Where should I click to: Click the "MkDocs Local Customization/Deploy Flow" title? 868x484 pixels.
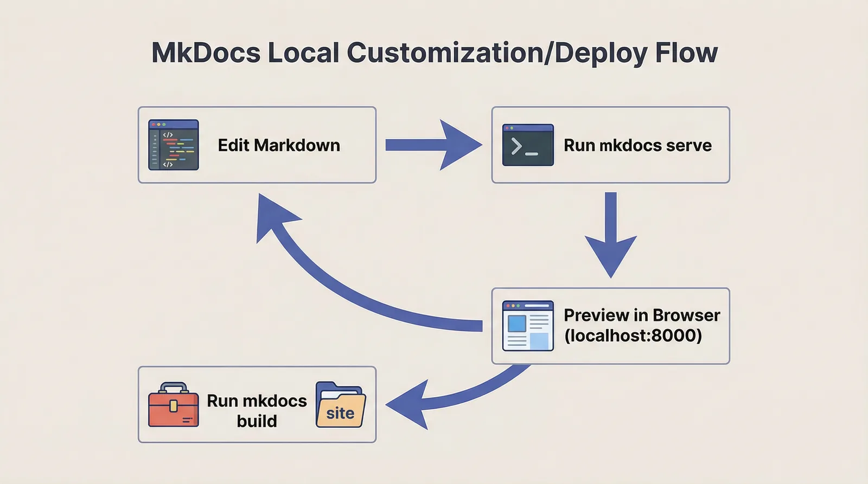click(x=435, y=53)
